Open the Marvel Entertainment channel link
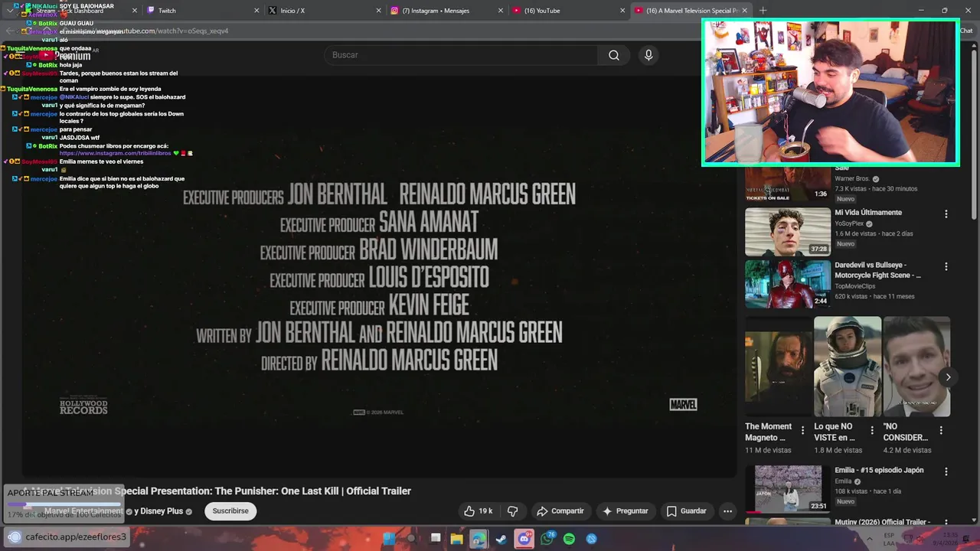Screen dimensions: 980x551 [x=83, y=511]
